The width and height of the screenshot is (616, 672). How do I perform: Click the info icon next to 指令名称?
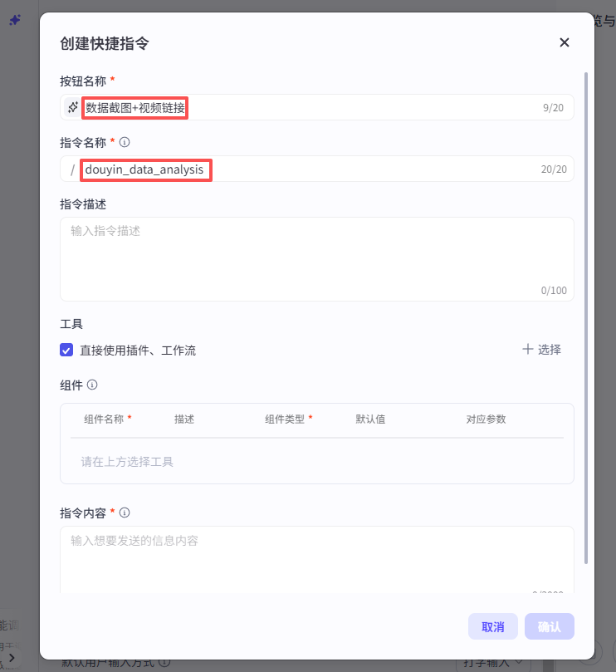[x=125, y=142]
